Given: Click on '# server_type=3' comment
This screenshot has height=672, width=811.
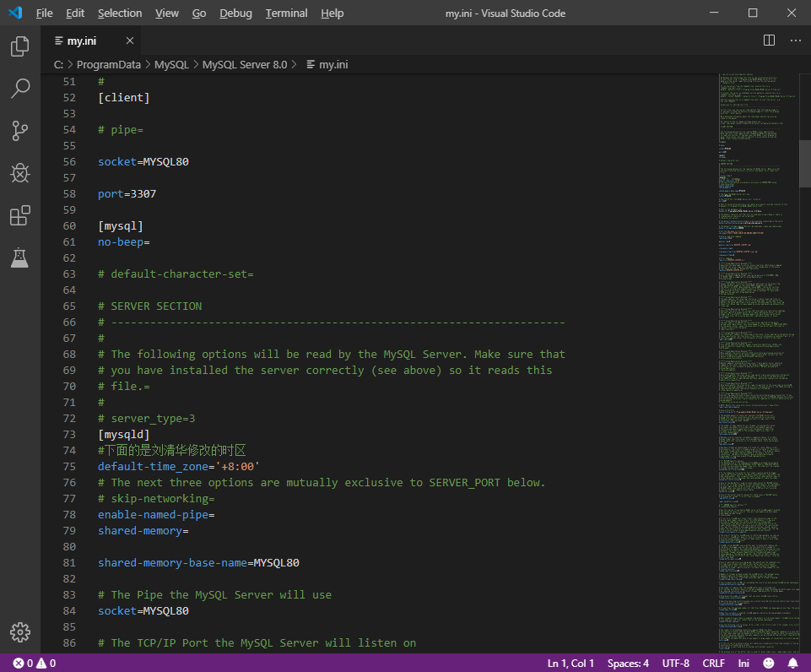Looking at the screenshot, I should click(146, 419).
